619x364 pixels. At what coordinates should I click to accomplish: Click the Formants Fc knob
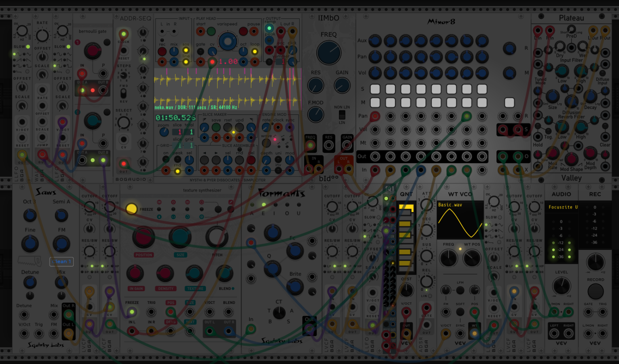point(295,250)
